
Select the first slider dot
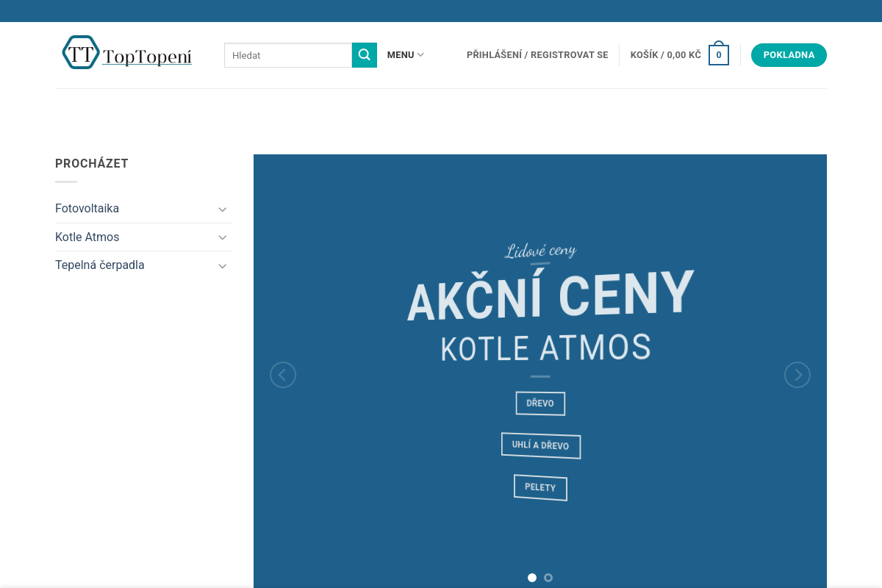(x=532, y=578)
